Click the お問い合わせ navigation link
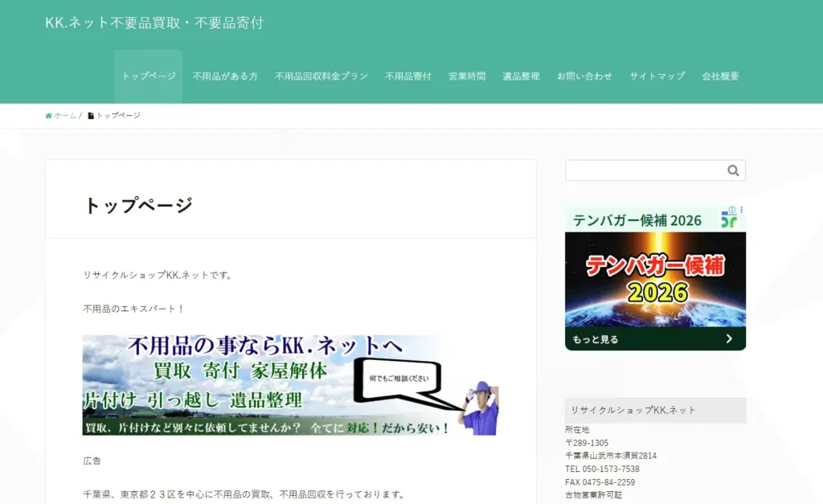 pyautogui.click(x=584, y=76)
